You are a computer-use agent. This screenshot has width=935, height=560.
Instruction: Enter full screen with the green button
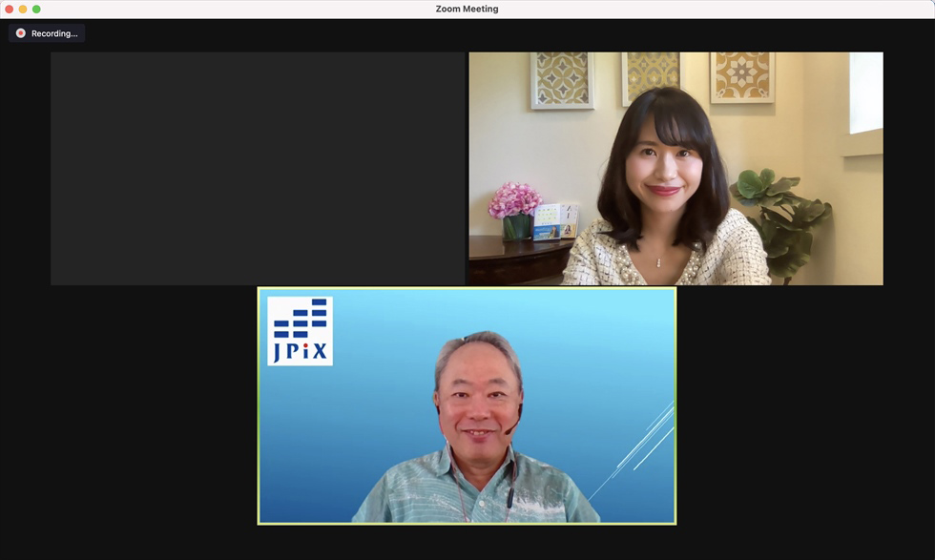coord(36,9)
